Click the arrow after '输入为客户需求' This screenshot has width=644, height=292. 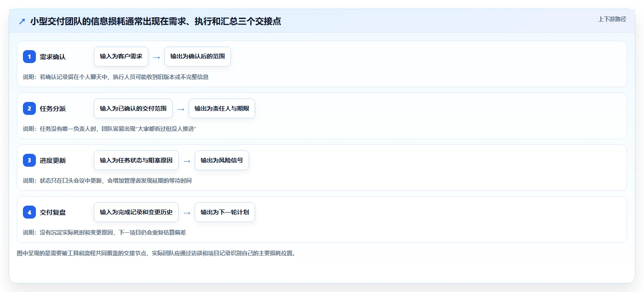pyautogui.click(x=157, y=57)
